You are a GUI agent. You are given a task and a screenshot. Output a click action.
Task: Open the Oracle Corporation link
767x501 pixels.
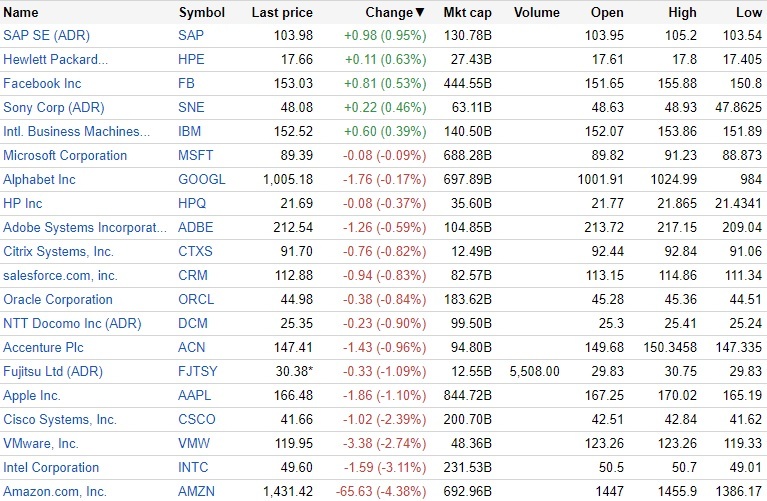tap(58, 300)
